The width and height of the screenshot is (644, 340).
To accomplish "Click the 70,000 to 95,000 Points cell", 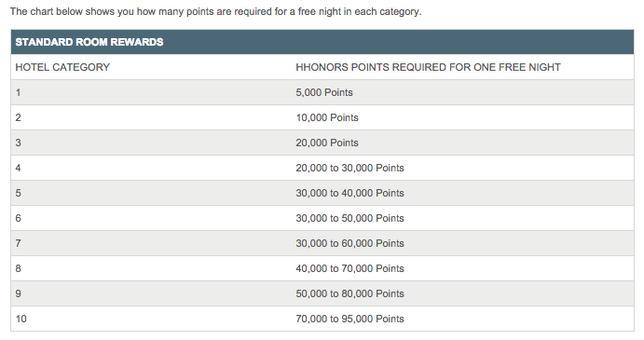I will tap(349, 319).
